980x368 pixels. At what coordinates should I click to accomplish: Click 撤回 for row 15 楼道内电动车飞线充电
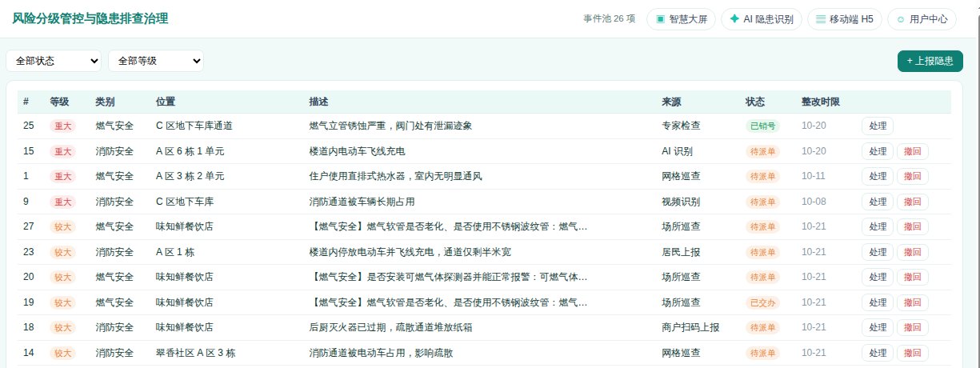(x=913, y=151)
